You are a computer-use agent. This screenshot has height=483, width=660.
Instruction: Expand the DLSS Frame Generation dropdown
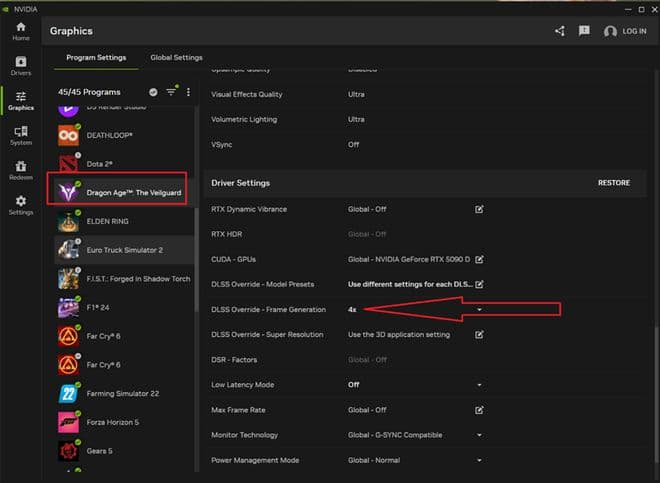479,310
